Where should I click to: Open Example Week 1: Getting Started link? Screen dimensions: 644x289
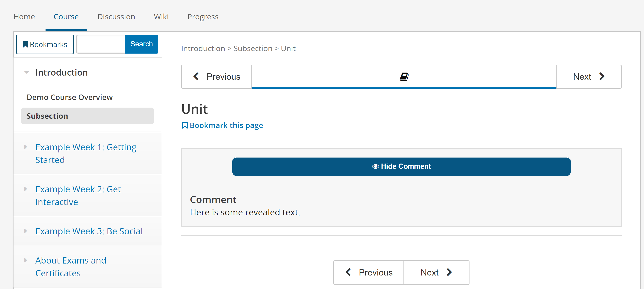(86, 153)
